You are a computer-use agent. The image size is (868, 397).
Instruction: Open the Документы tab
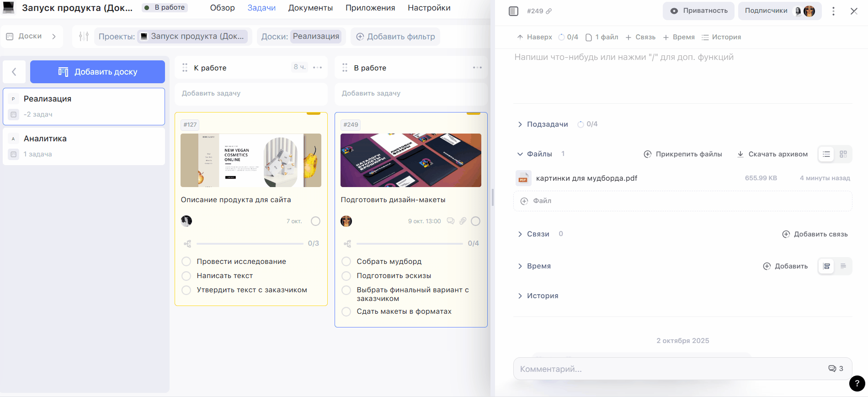pos(310,8)
